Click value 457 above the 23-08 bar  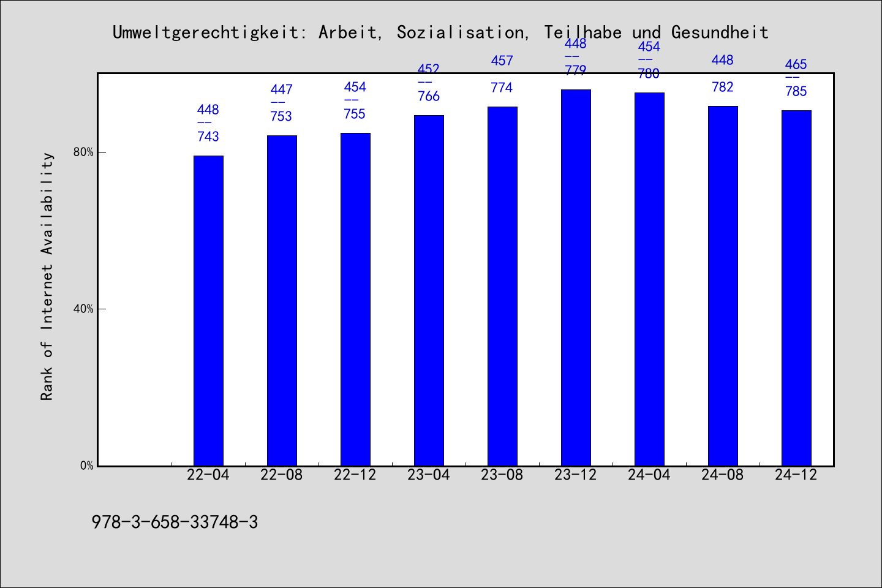point(502,61)
